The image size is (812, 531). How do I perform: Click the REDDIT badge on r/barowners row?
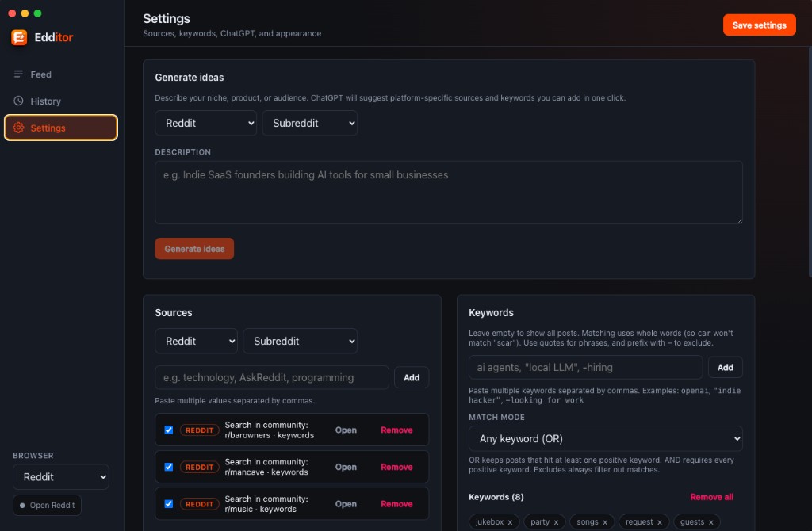tap(199, 430)
